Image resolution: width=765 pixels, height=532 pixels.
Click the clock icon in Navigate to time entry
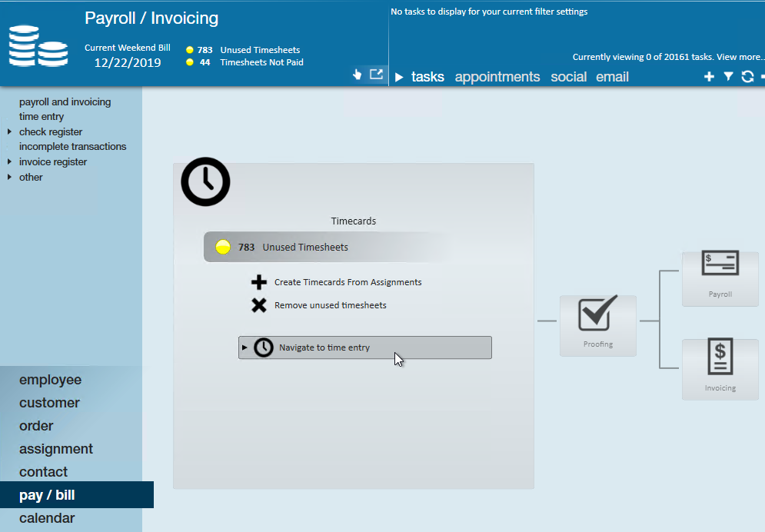(264, 347)
